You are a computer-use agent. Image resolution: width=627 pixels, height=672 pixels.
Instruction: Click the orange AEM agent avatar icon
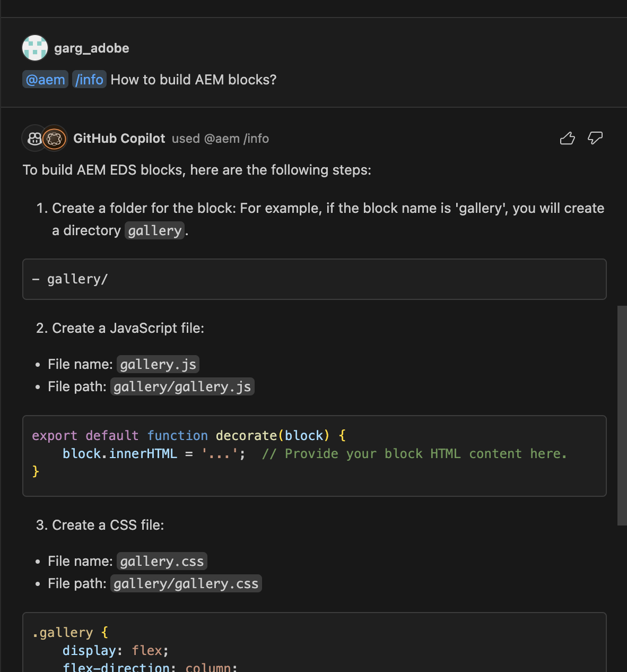coord(54,139)
